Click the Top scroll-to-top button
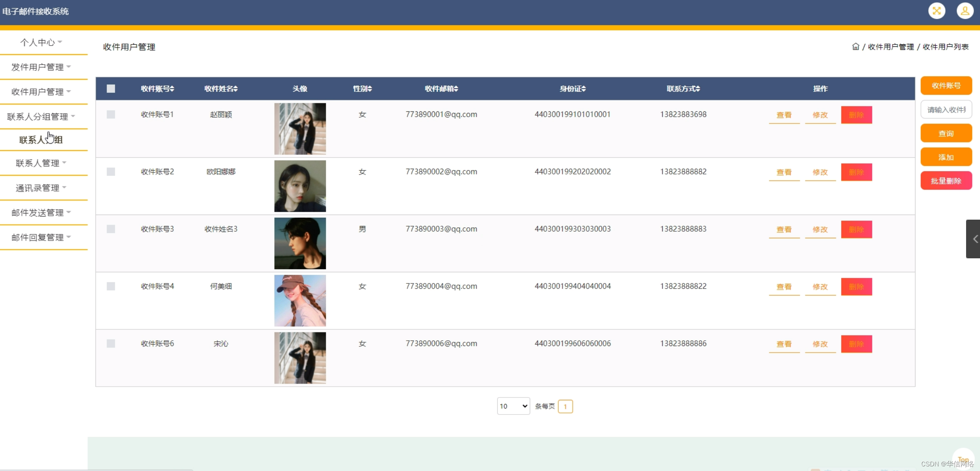The height and width of the screenshot is (471, 980). (x=963, y=459)
